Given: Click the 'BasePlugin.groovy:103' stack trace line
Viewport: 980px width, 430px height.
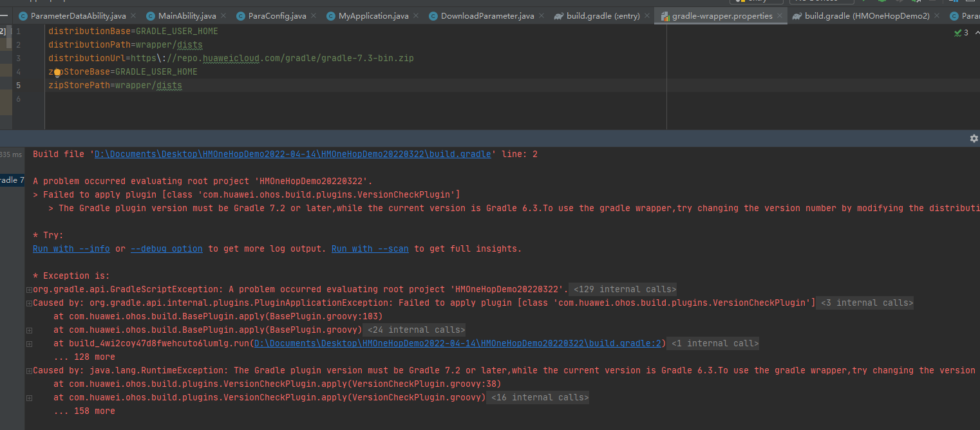Looking at the screenshot, I should coord(218,317).
